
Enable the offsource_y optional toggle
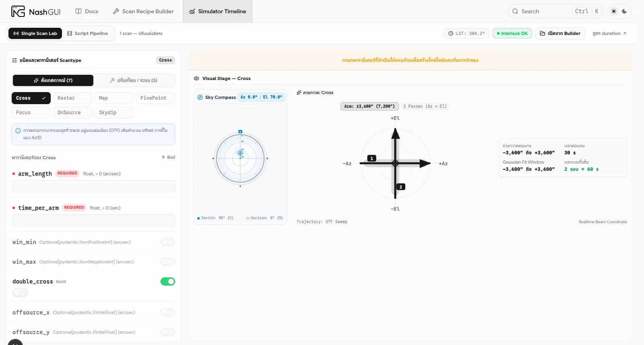[168, 332]
